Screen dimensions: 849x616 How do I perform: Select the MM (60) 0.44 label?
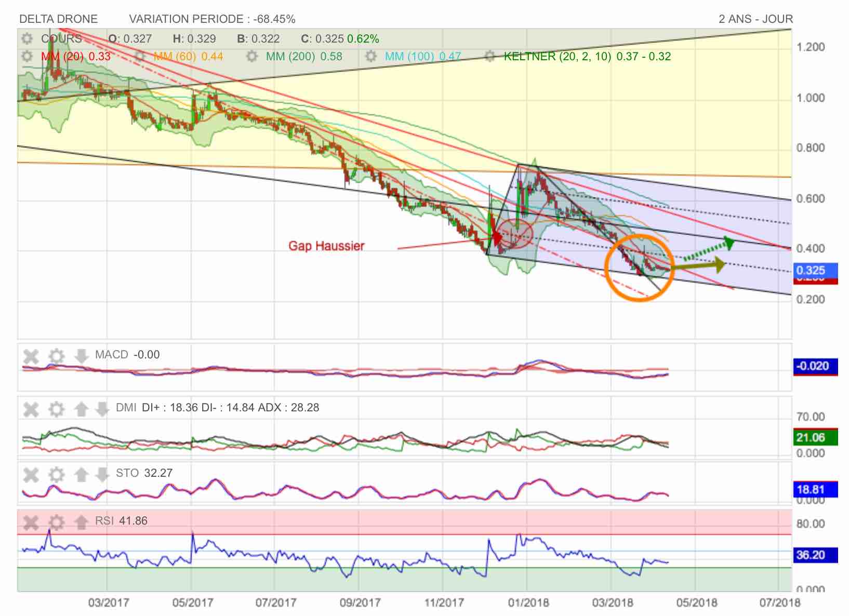[189, 56]
